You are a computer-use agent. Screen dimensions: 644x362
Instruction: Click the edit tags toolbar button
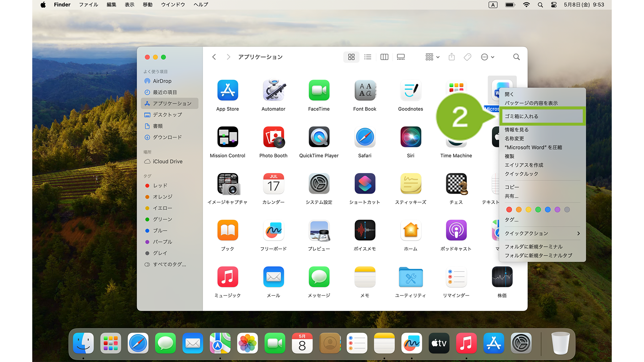tap(468, 57)
